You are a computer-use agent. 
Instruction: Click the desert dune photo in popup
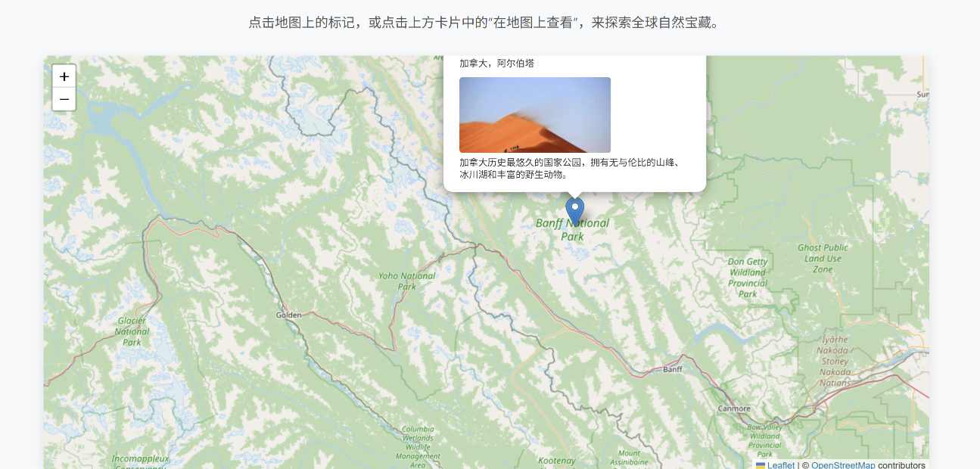coord(535,115)
